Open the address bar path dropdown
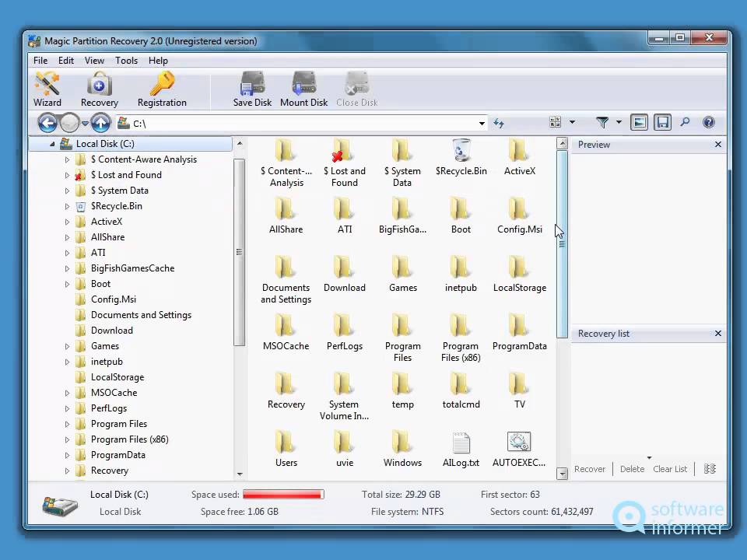The image size is (747, 560). 482,124
